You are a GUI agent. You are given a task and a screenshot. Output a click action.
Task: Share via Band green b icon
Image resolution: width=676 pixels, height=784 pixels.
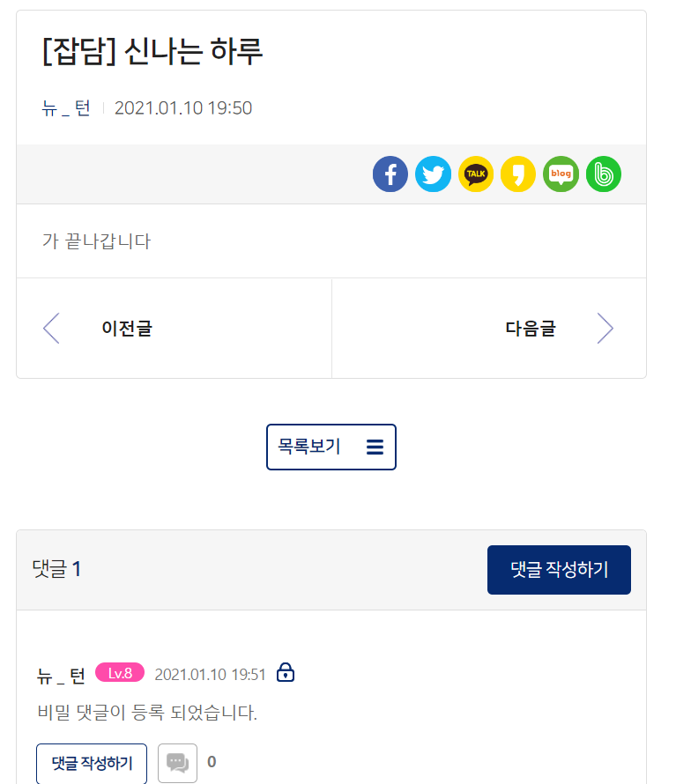(x=604, y=174)
